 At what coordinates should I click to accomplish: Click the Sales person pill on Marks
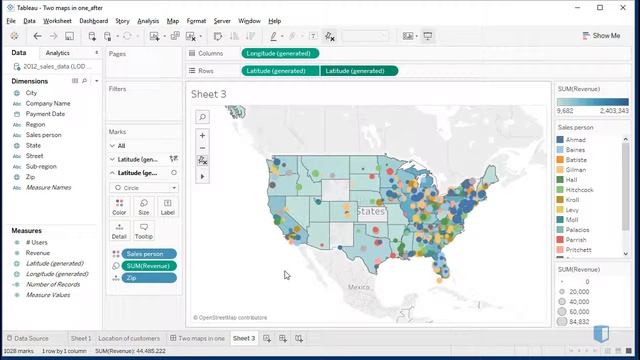(149, 254)
